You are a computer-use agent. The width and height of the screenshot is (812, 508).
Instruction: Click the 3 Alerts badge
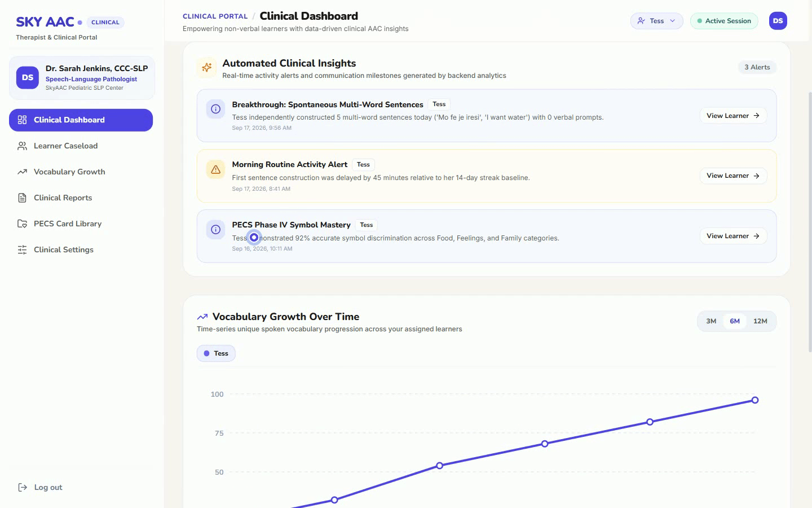[757, 67]
